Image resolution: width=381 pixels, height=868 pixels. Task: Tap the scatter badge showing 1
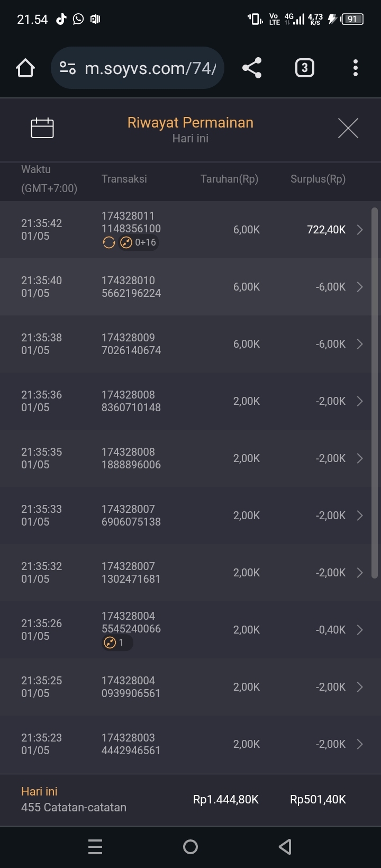click(x=116, y=643)
